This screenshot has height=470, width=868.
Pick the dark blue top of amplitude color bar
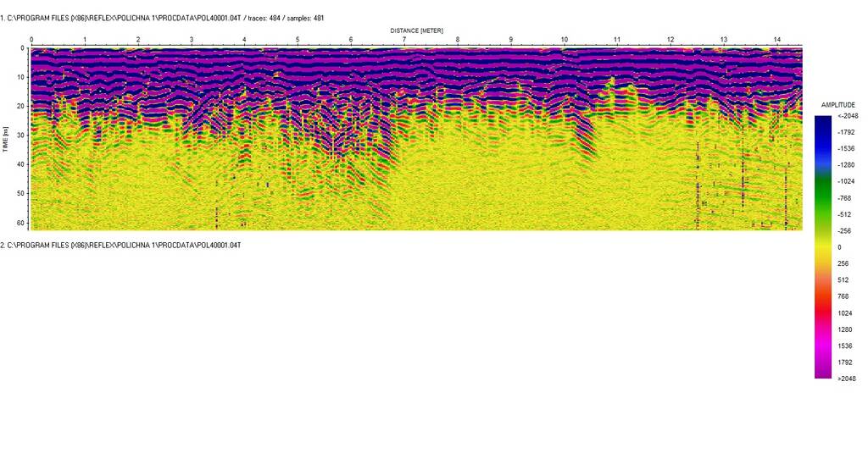click(822, 123)
